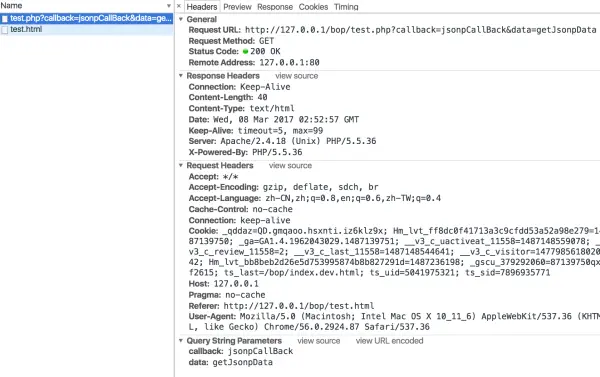The height and width of the screenshot is (377, 600).
Task: Click view URL encoded link
Action: pyautogui.click(x=390, y=341)
